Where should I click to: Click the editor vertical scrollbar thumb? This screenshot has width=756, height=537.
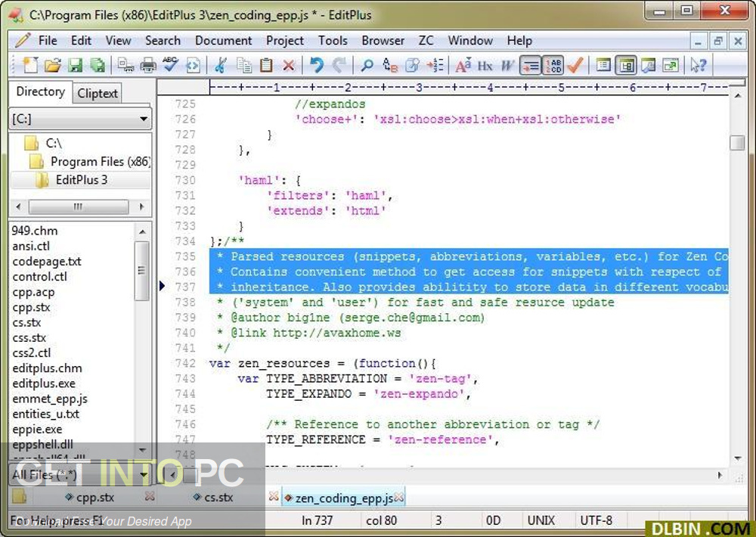pyautogui.click(x=737, y=143)
